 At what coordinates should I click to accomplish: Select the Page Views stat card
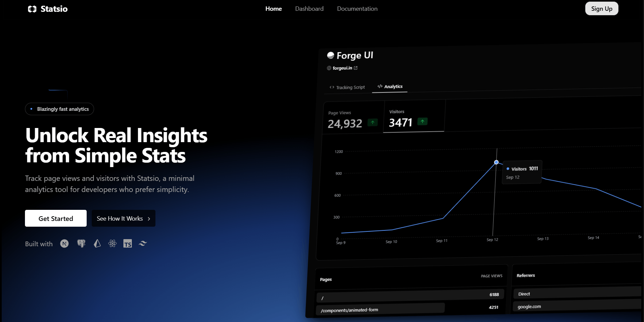[x=352, y=119]
